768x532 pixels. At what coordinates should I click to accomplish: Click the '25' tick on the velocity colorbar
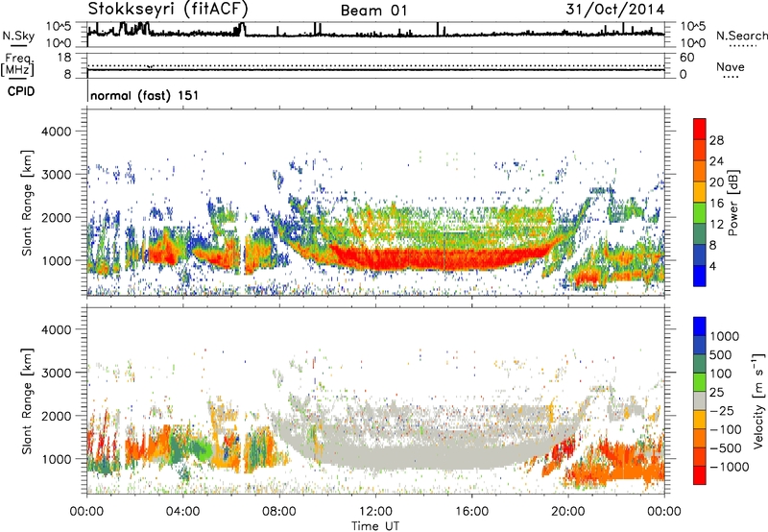[716, 393]
